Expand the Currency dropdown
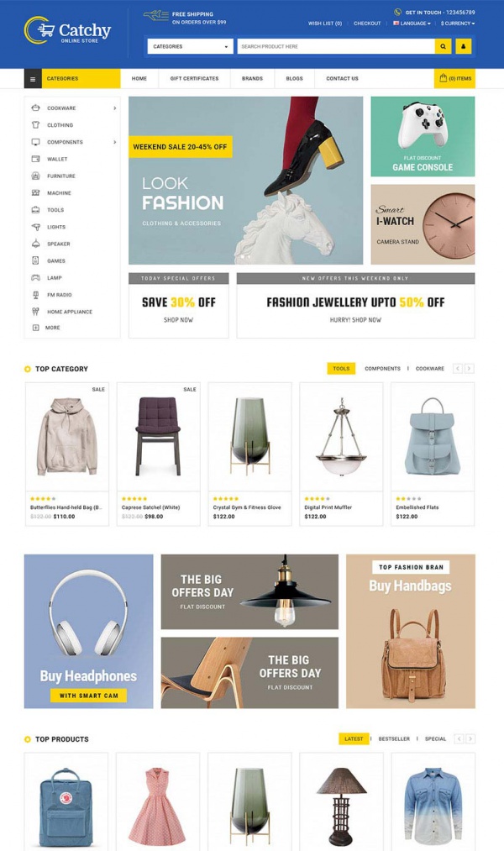504x851 pixels. click(x=457, y=24)
